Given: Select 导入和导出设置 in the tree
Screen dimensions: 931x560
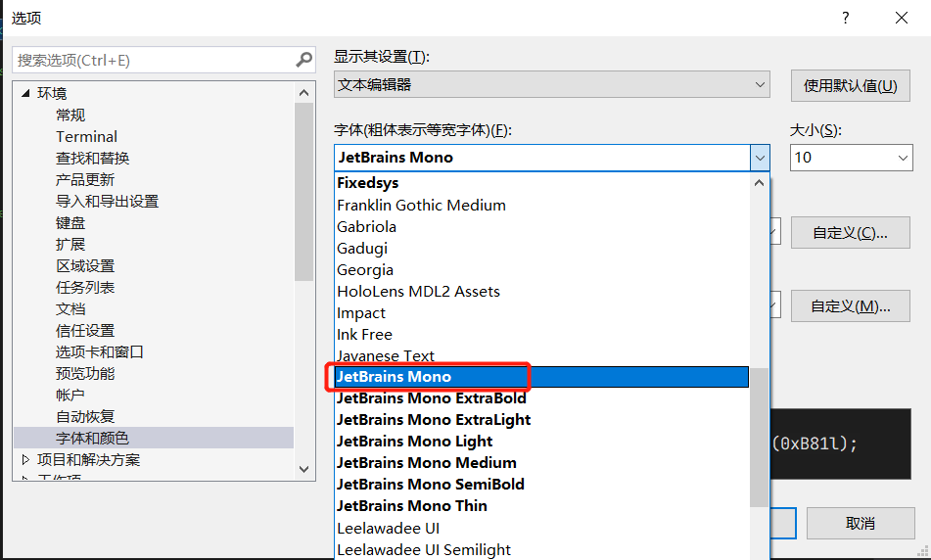Looking at the screenshot, I should pyautogui.click(x=107, y=202).
